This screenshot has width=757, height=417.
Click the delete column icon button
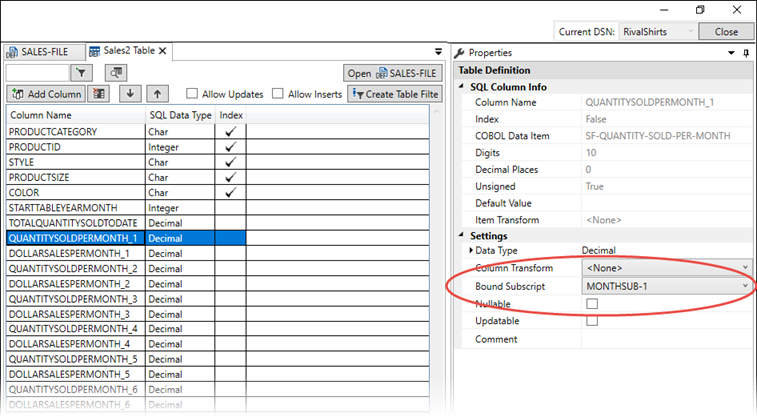tap(100, 94)
